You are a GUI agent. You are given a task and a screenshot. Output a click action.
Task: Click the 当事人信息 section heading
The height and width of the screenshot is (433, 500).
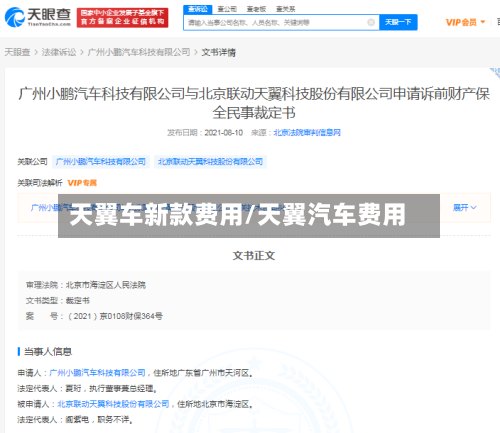tap(48, 352)
